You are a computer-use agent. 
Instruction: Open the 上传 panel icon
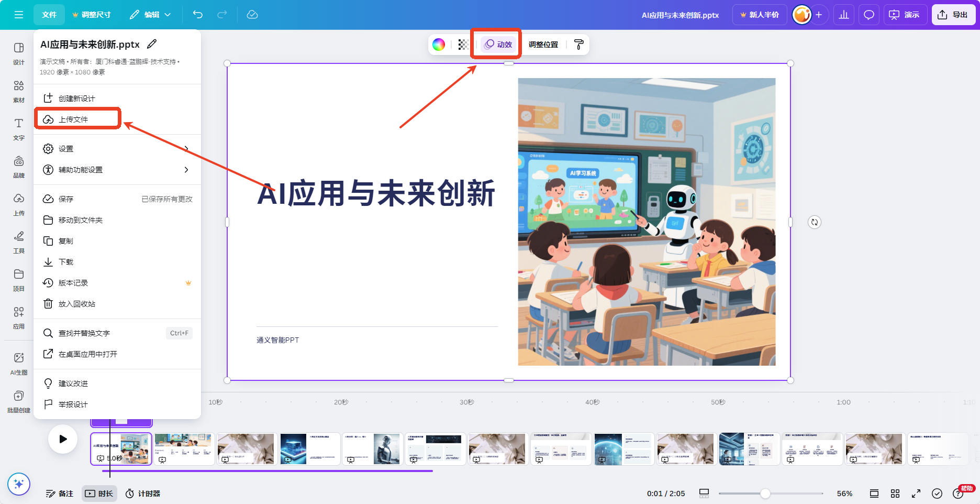pyautogui.click(x=18, y=204)
